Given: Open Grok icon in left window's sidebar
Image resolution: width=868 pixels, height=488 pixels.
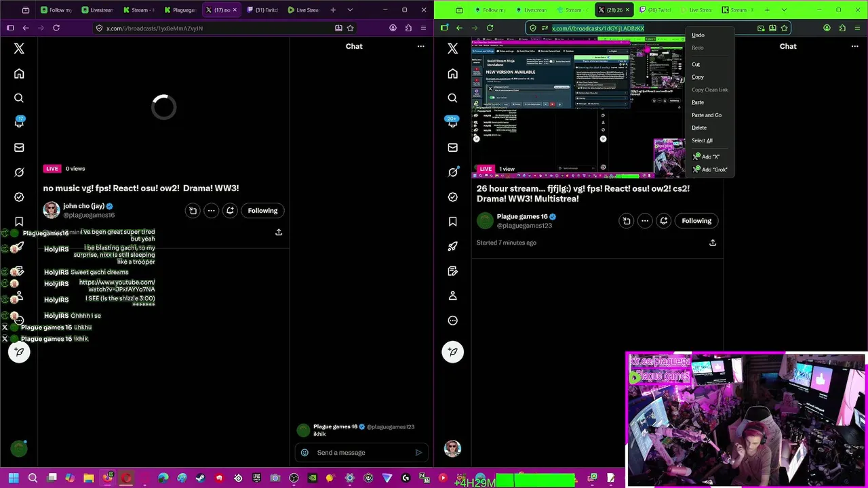Looking at the screenshot, I should pos(19,172).
